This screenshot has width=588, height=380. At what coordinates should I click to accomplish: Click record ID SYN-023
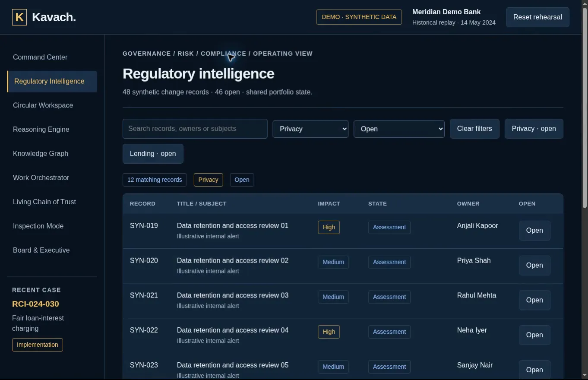point(144,365)
